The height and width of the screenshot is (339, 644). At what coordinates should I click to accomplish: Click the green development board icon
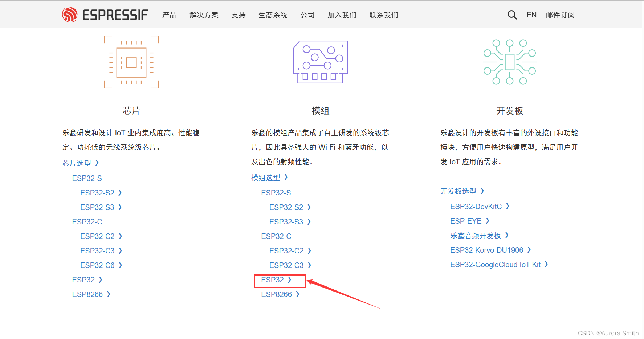[510, 62]
